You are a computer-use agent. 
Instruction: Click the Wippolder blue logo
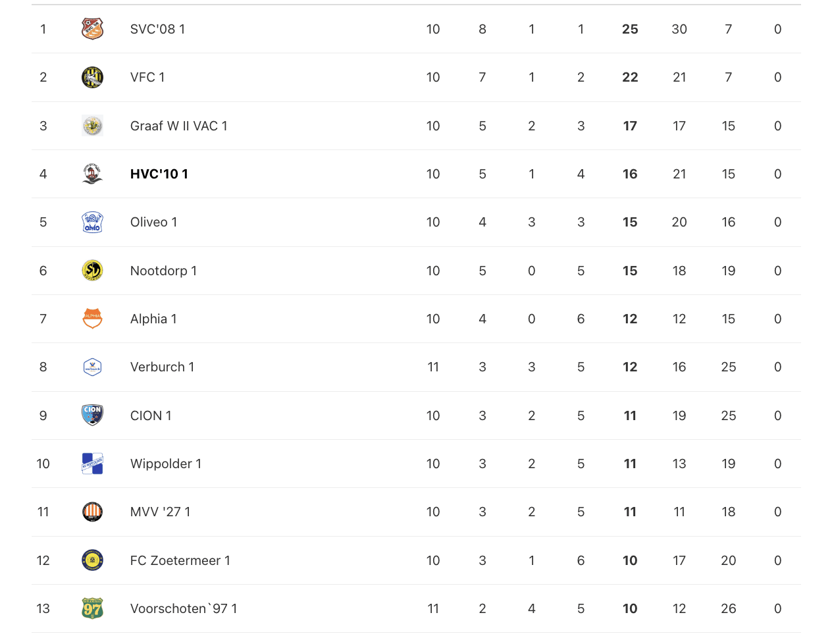[x=92, y=464]
